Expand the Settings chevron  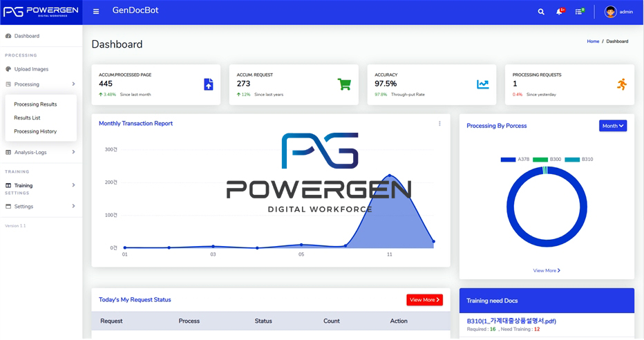(x=73, y=206)
